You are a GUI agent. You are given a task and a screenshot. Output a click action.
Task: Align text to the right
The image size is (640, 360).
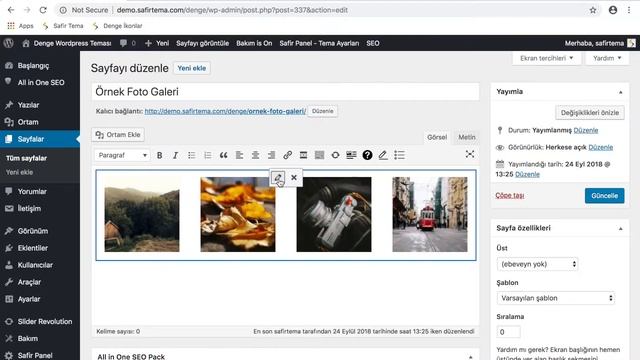click(271, 155)
